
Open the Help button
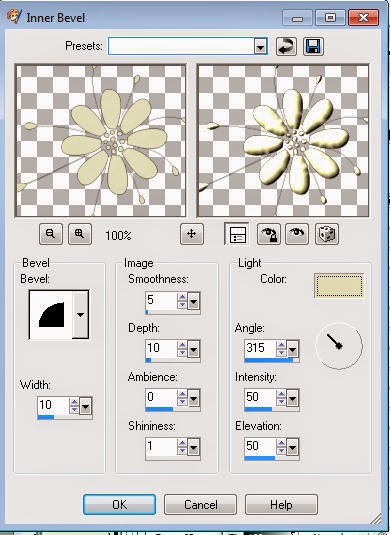[281, 504]
